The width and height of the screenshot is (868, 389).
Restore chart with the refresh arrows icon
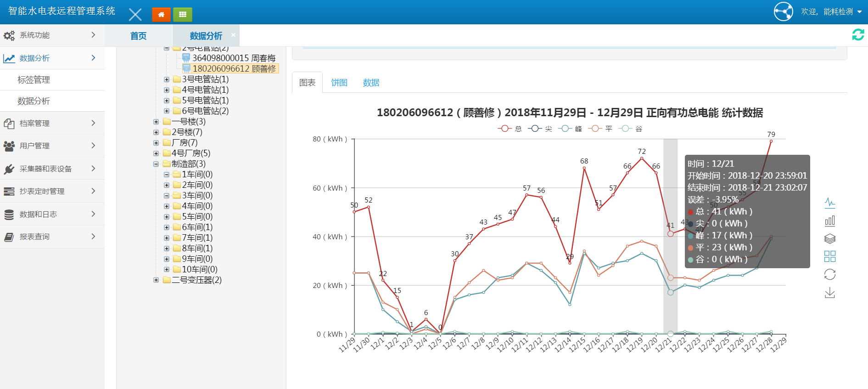point(829,275)
